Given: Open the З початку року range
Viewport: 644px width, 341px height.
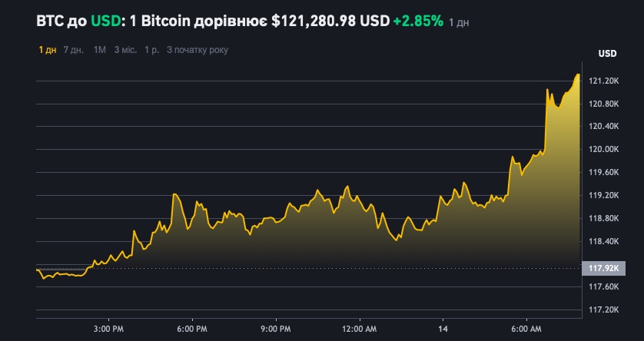Looking at the screenshot, I should click(198, 50).
